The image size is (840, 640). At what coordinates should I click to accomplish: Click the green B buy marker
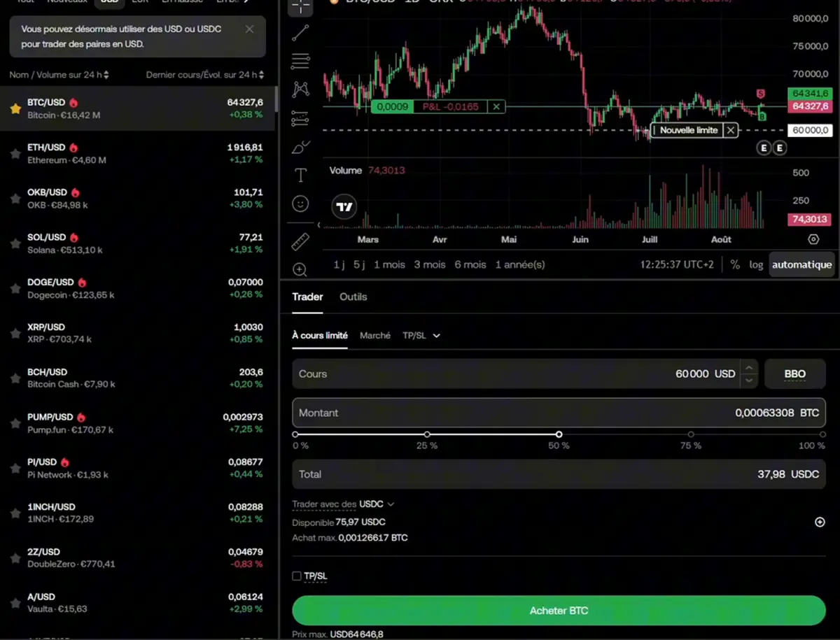click(762, 116)
